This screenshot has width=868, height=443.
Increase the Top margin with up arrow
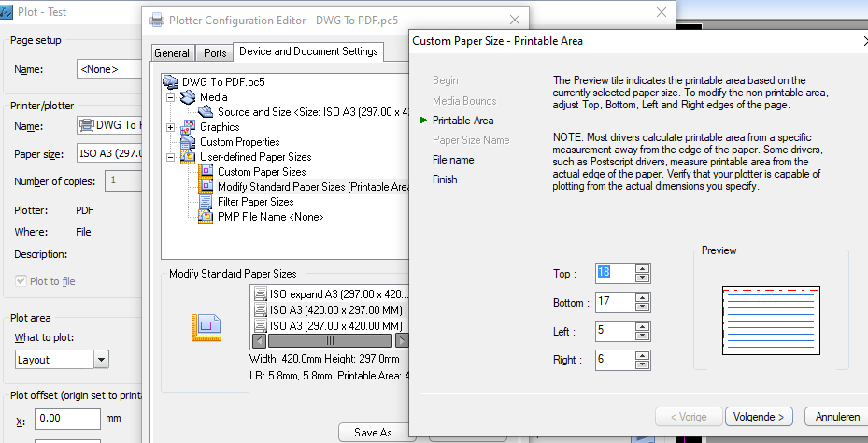pyautogui.click(x=641, y=269)
